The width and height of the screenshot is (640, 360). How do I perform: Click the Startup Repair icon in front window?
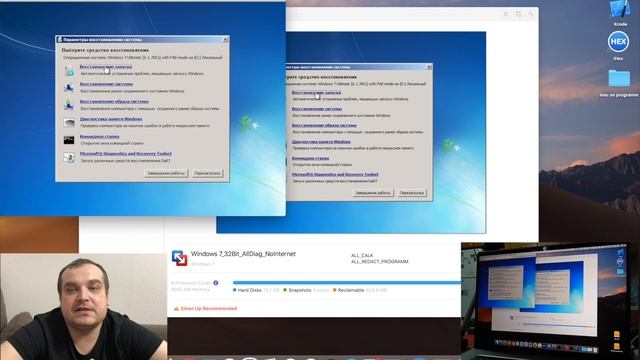coord(69,70)
